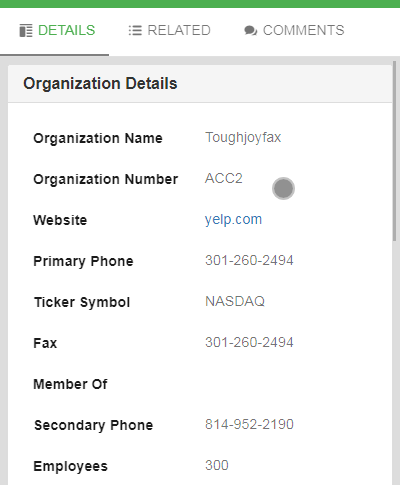This screenshot has height=485, width=400.
Task: Click the ACC2 organization number value
Action: coord(223,178)
